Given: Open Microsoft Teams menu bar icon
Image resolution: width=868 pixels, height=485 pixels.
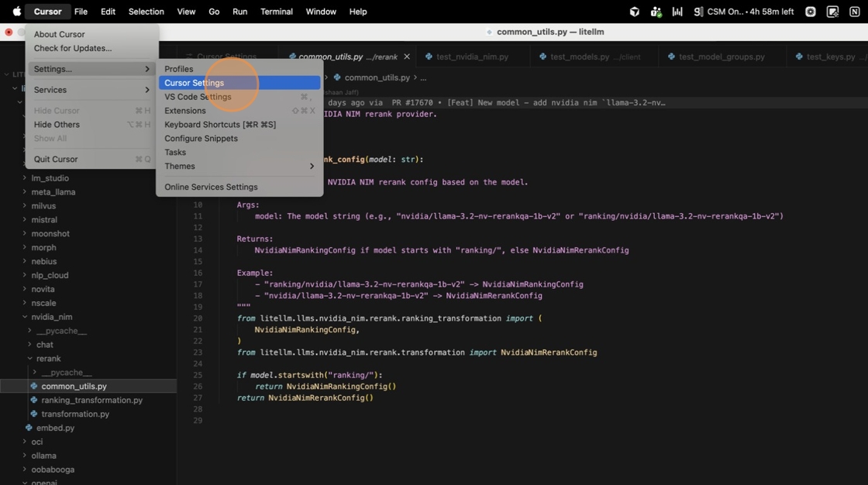Looking at the screenshot, I should 656,12.
